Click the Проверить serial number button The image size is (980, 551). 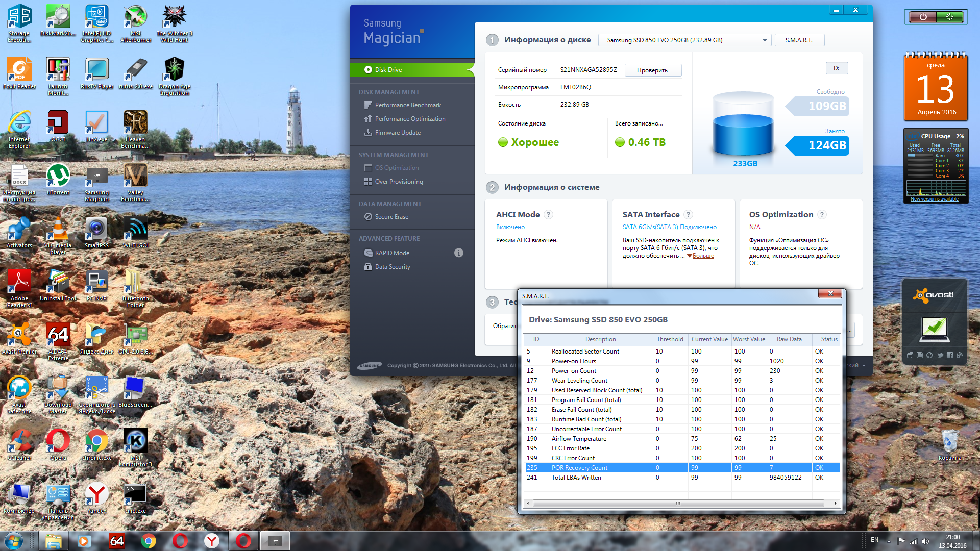(x=652, y=70)
